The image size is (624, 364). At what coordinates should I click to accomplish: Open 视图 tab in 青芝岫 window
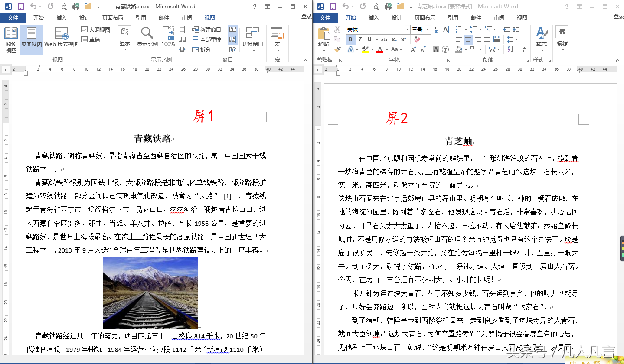(x=522, y=18)
